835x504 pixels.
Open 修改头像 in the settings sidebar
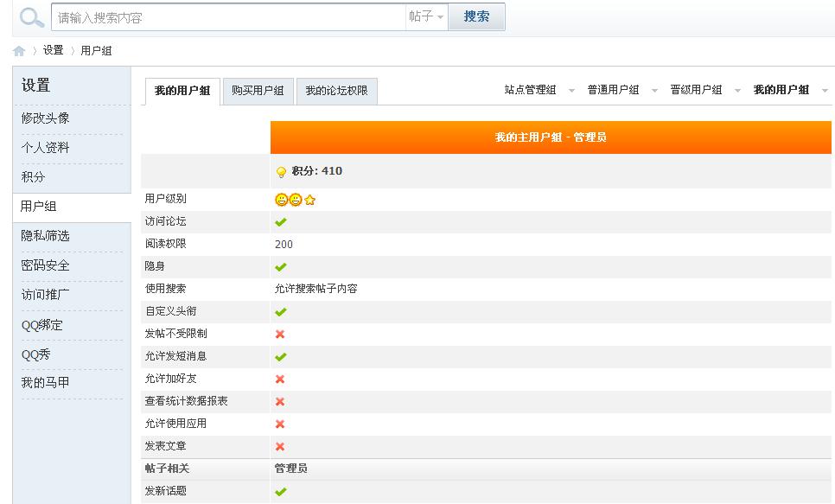(x=45, y=118)
